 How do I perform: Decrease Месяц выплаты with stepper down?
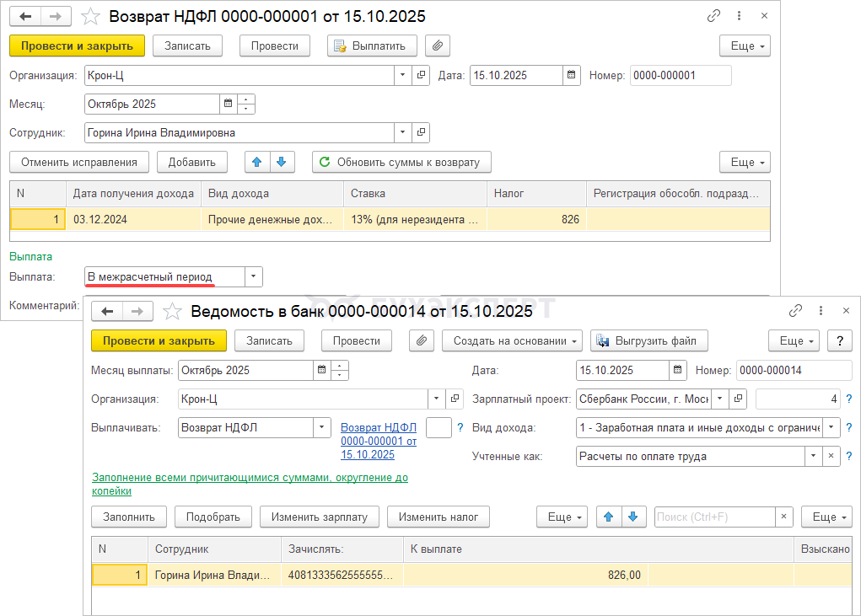point(339,375)
